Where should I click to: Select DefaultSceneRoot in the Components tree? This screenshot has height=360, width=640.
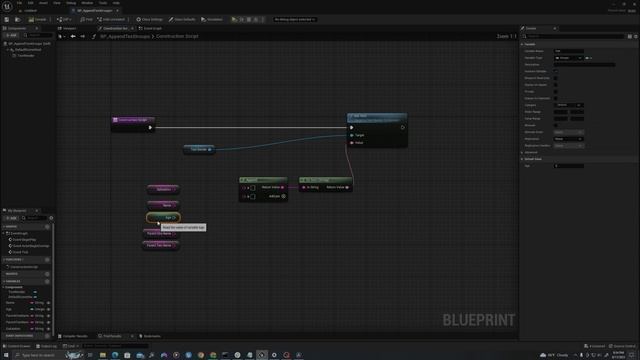point(27,50)
